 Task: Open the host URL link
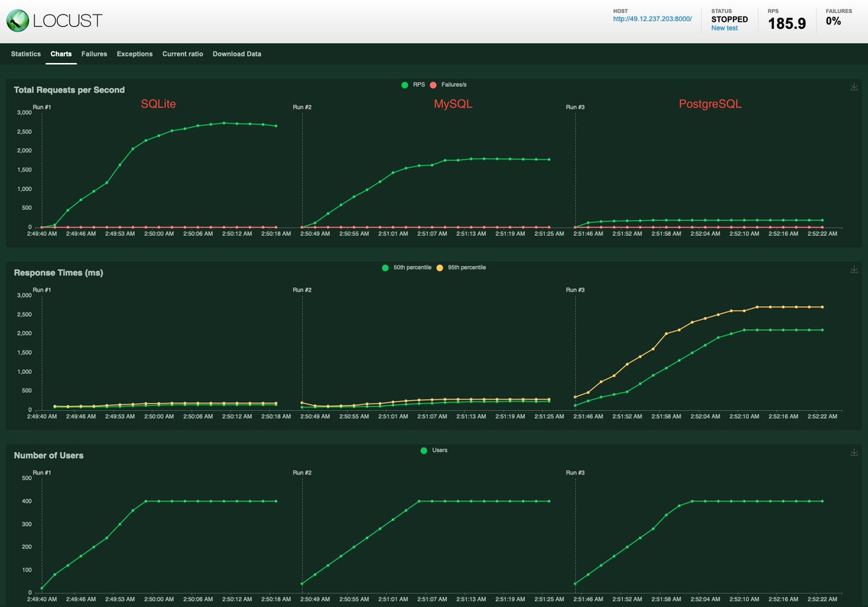tap(652, 19)
